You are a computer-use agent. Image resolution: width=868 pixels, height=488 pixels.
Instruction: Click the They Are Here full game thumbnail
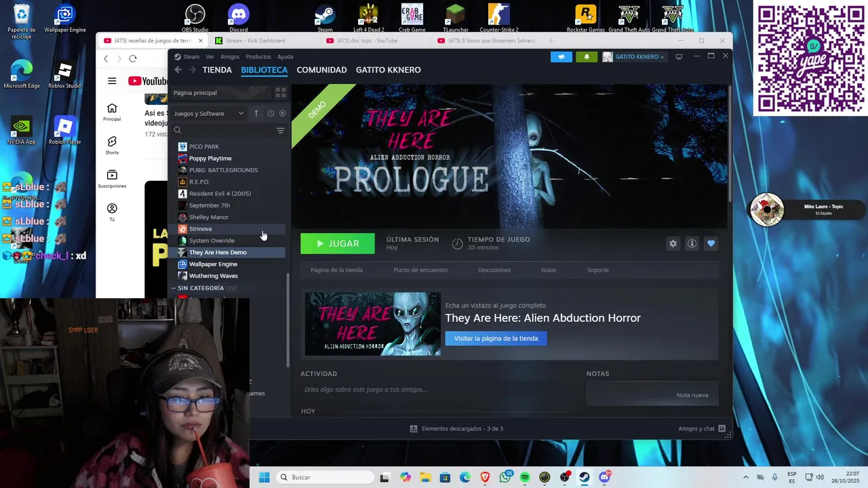click(x=372, y=324)
